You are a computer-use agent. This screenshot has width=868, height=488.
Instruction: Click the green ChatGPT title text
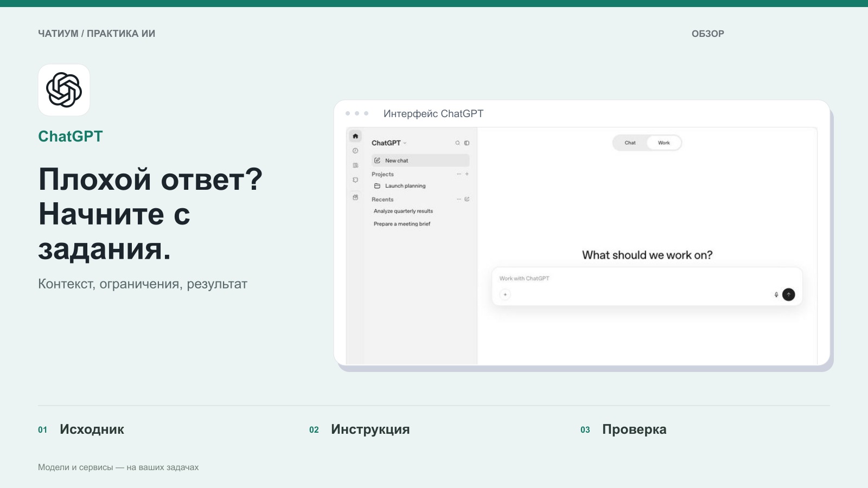click(71, 137)
